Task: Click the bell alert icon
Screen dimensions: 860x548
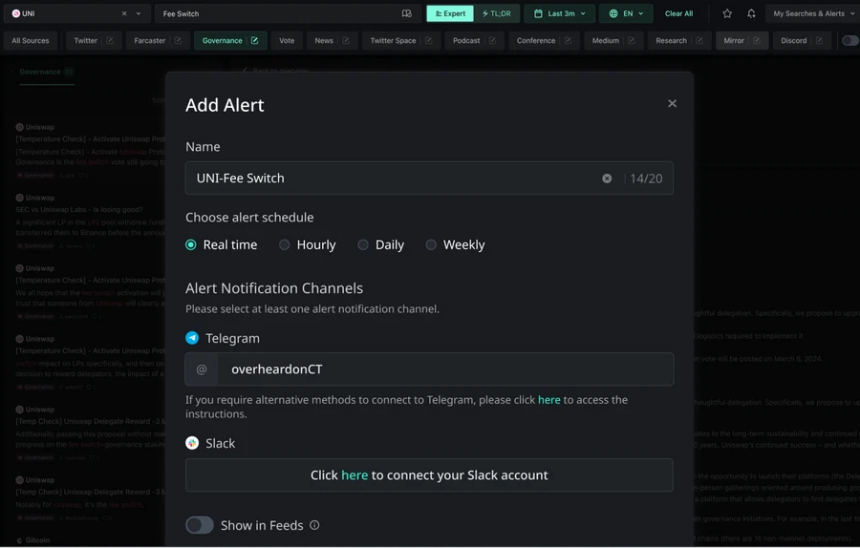Action: pyautogui.click(x=751, y=14)
